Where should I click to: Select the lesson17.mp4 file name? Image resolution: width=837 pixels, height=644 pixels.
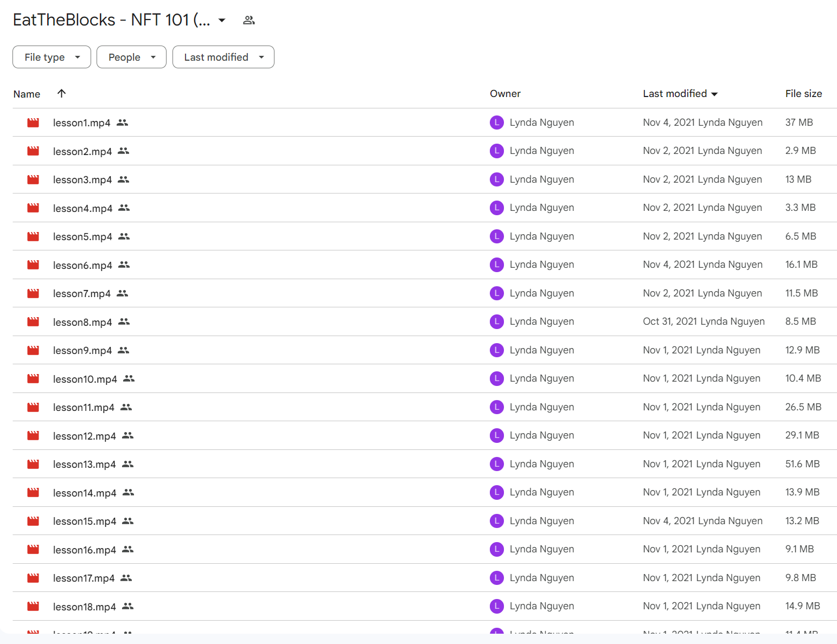(x=84, y=578)
